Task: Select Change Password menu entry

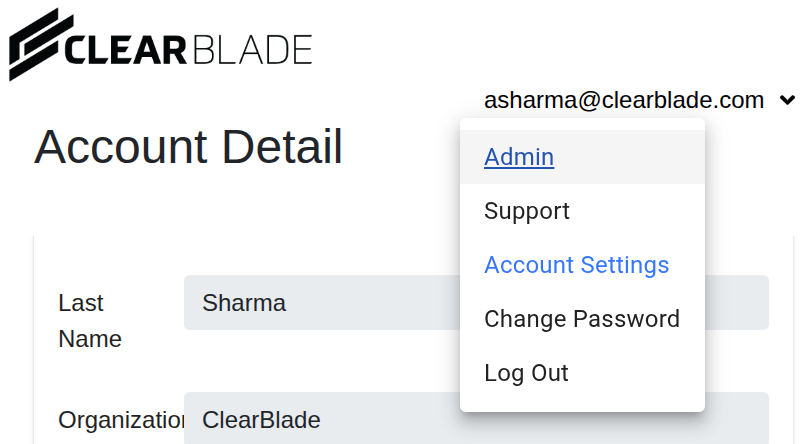Action: (581, 319)
